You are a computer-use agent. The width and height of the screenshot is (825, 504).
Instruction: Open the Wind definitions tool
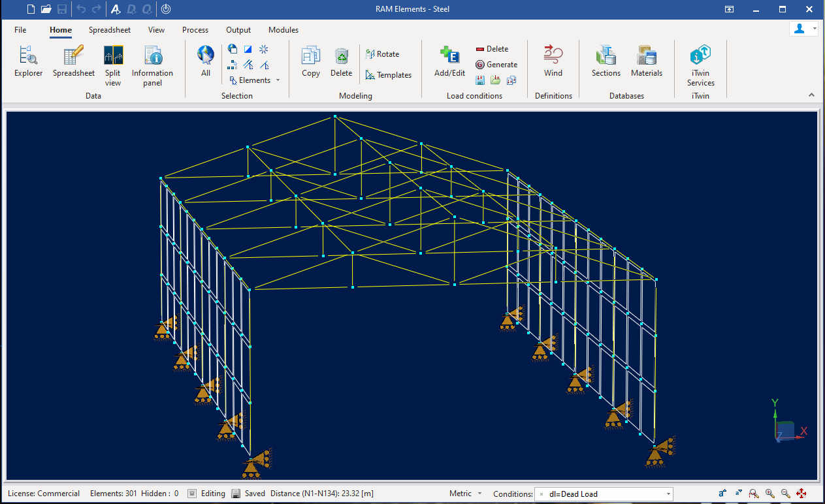coord(553,62)
